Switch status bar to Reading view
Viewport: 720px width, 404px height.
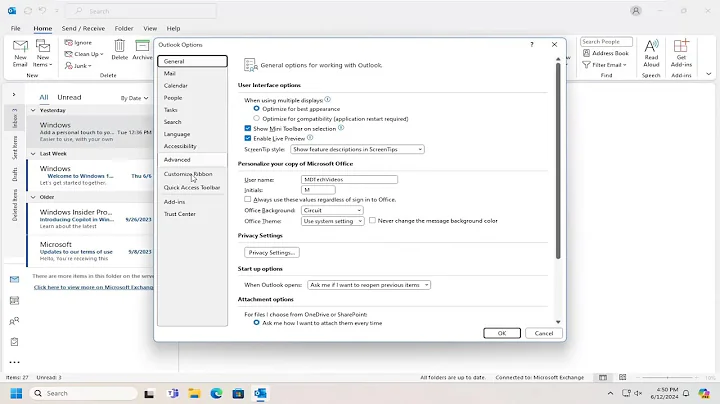pos(623,377)
